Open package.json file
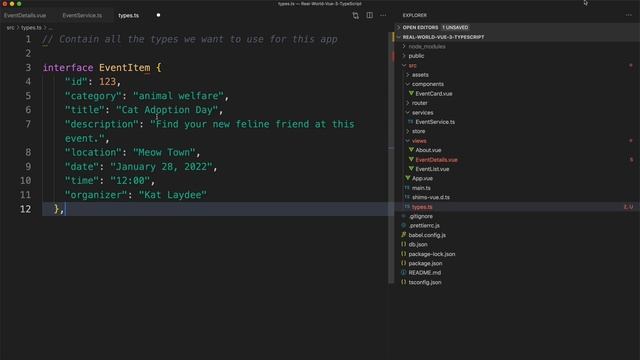 (425, 263)
